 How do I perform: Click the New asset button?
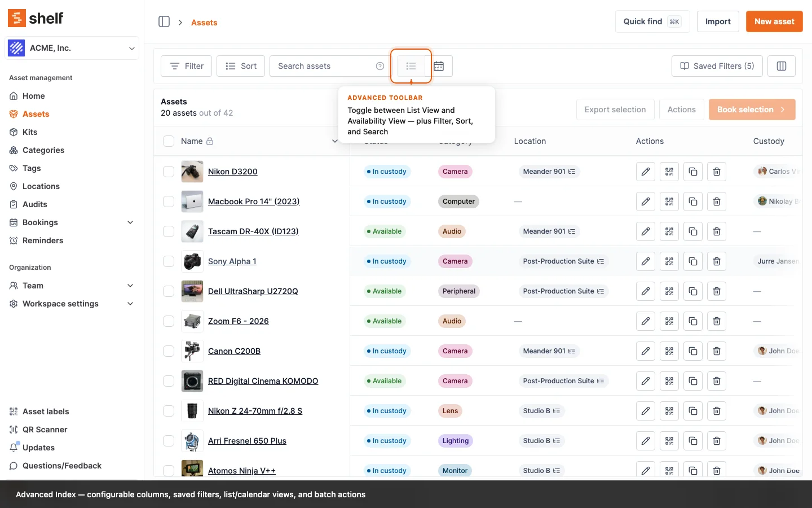(774, 21)
